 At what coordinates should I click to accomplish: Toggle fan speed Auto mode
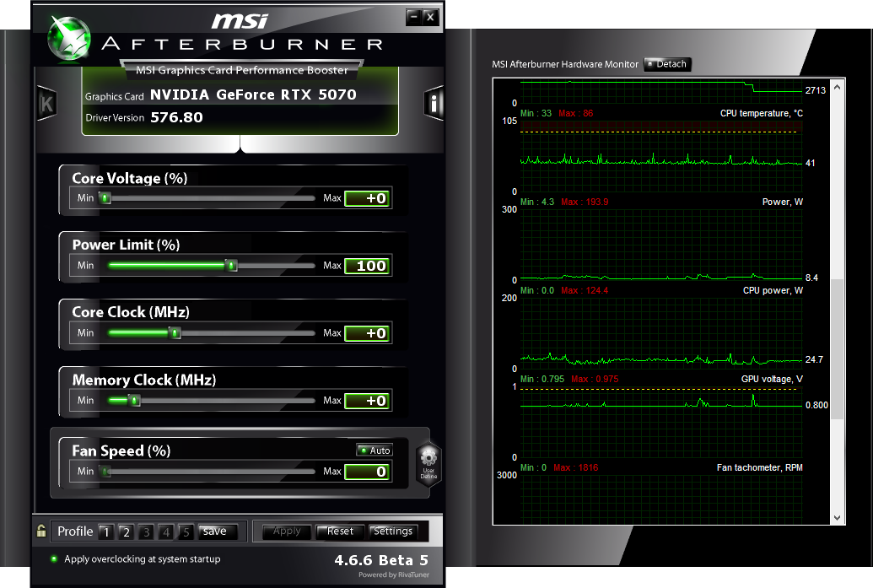point(375,450)
